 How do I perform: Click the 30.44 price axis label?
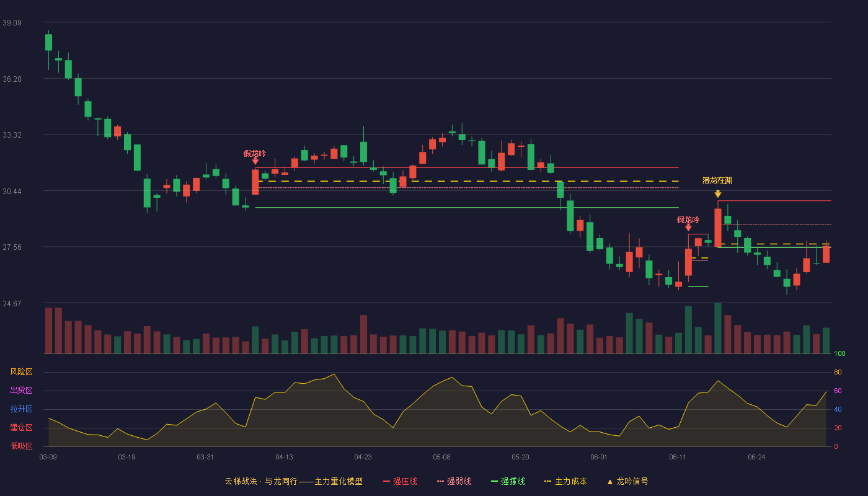click(x=12, y=192)
